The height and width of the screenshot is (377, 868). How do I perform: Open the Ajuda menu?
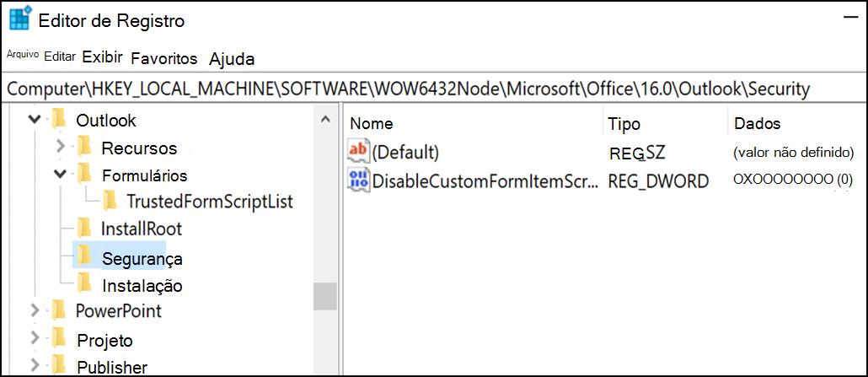(x=232, y=59)
